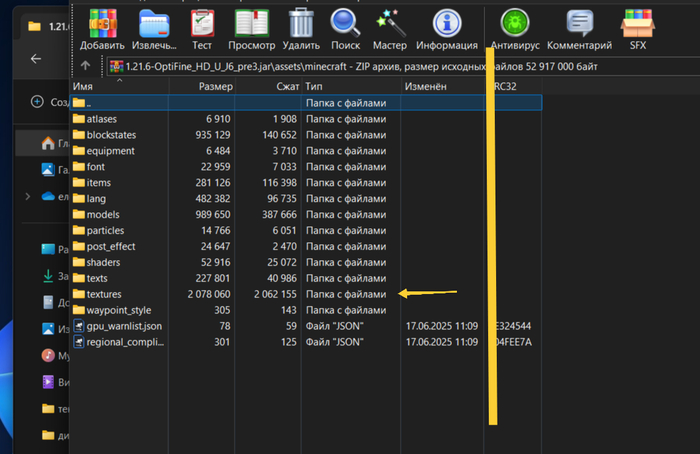The height and width of the screenshot is (454, 700).
Task: Select the gpu_warnlist.json file
Action: pos(123,326)
